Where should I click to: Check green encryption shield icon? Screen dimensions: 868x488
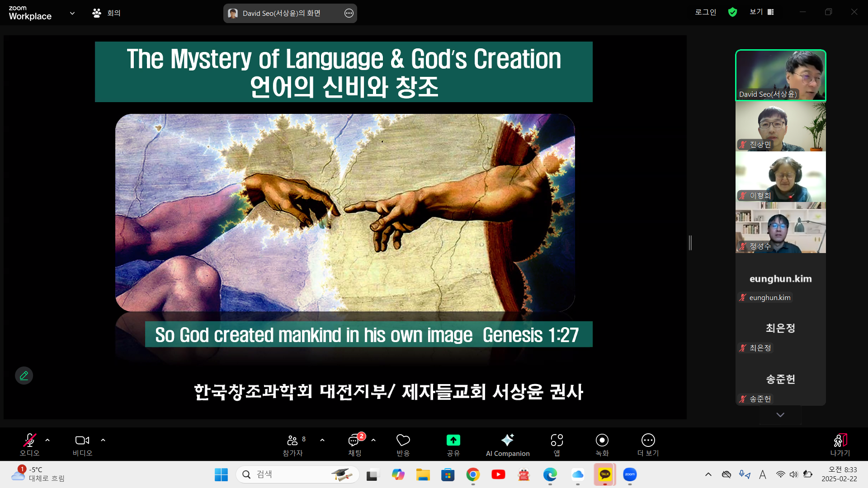(x=733, y=12)
